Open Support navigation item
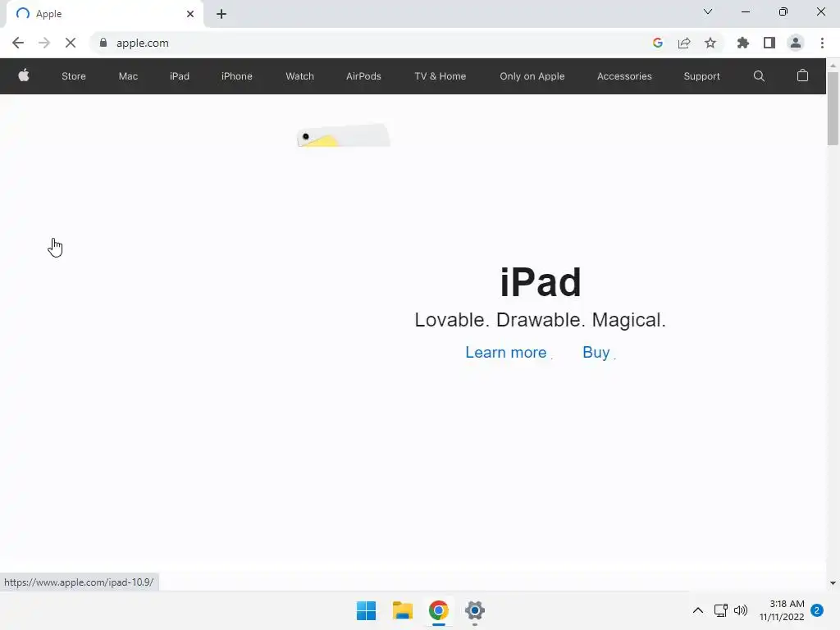The height and width of the screenshot is (630, 840). point(701,76)
